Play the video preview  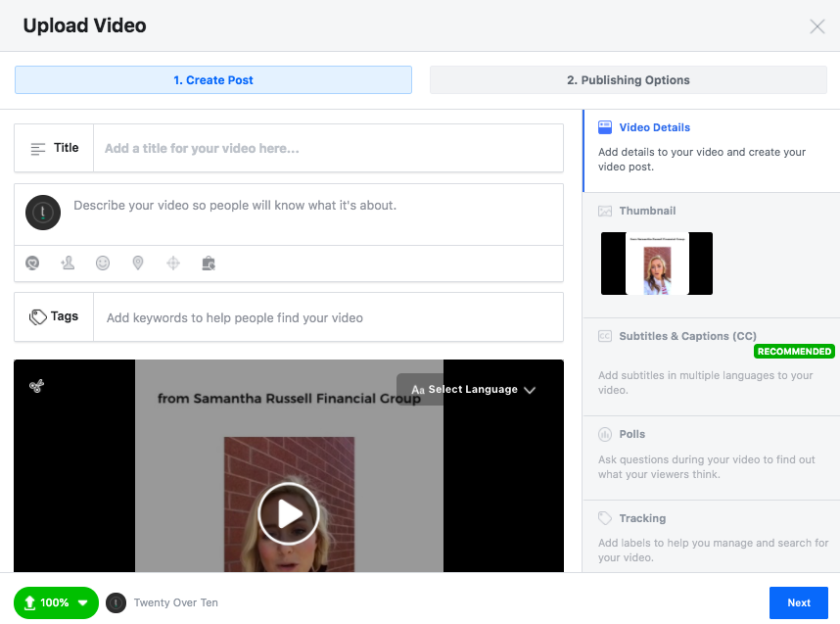point(289,513)
